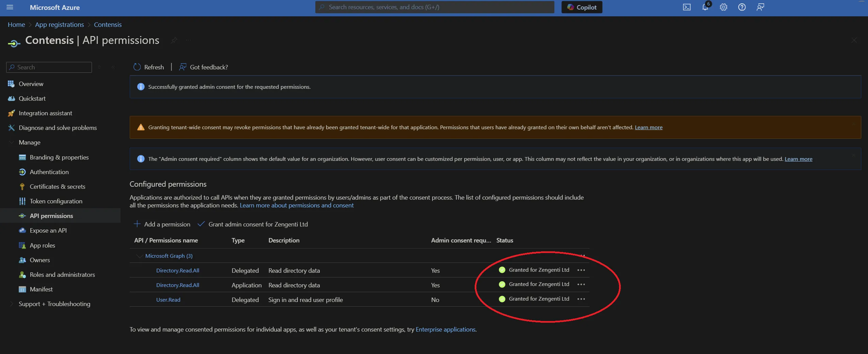This screenshot has height=354, width=868.
Task: Open Integration assistant
Action: pyautogui.click(x=45, y=113)
